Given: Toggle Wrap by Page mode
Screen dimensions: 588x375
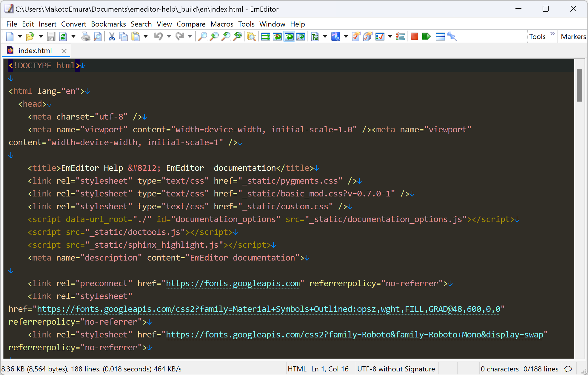Looking at the screenshot, I should pos(301,37).
